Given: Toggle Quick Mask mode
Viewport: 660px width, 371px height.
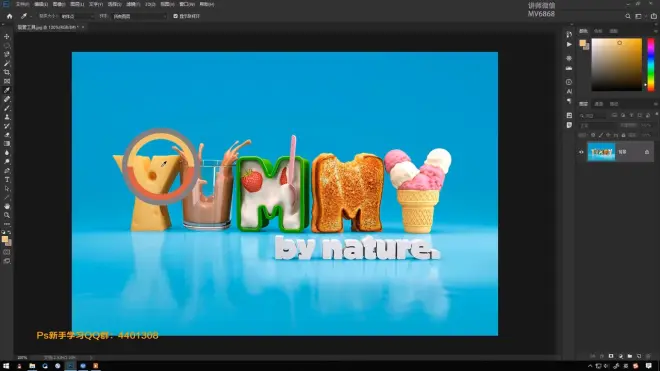Looking at the screenshot, I should click(x=7, y=252).
